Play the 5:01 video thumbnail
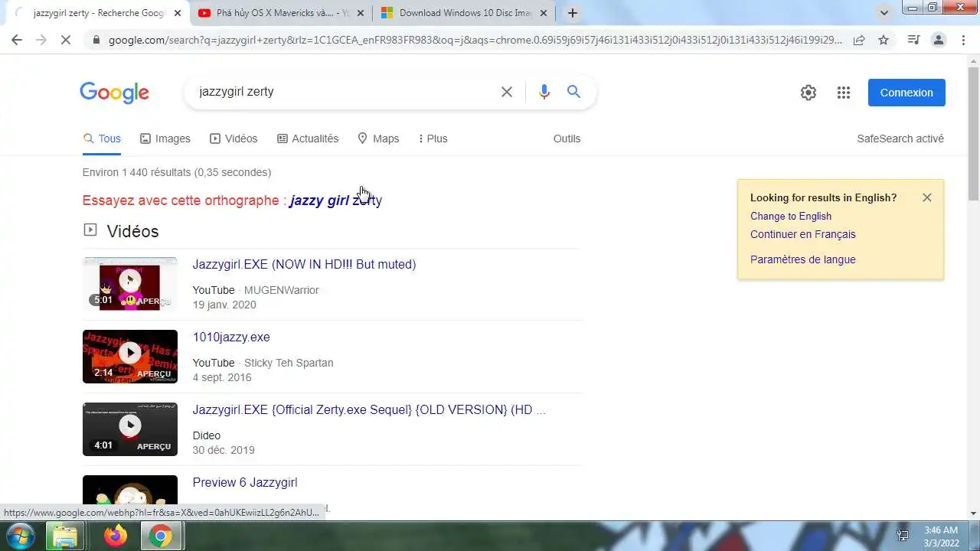This screenshot has height=551, width=980. tap(130, 284)
